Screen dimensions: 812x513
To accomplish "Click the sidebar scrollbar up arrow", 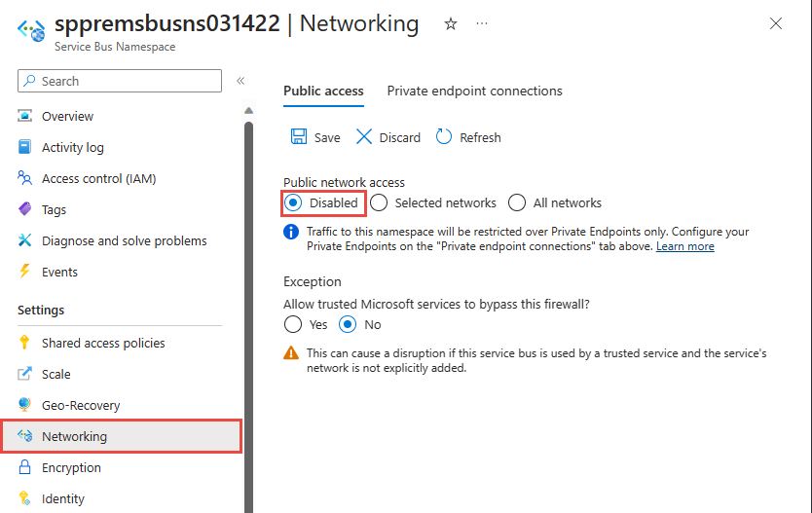I will [x=248, y=110].
